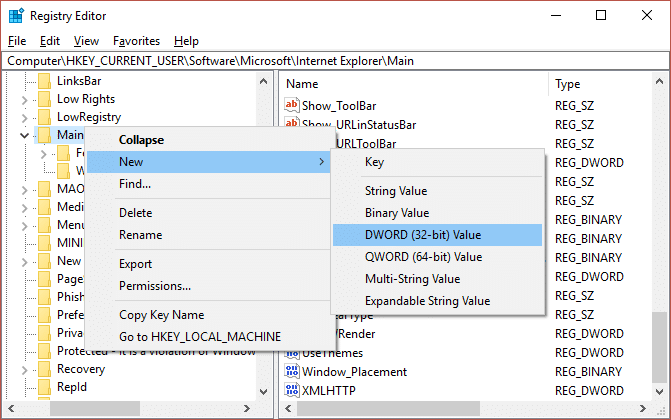Expand the Low Rights key
The height and width of the screenshot is (420, 671).
[24, 100]
